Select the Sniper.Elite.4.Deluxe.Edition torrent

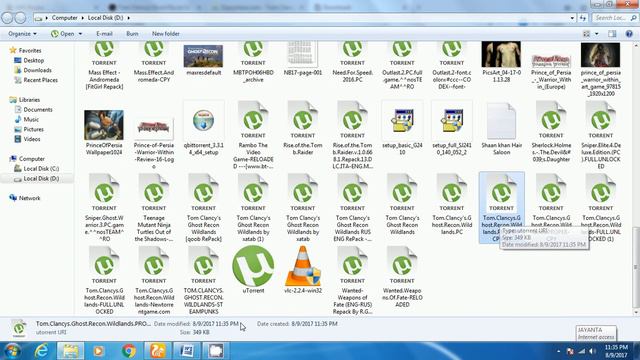tap(600, 135)
